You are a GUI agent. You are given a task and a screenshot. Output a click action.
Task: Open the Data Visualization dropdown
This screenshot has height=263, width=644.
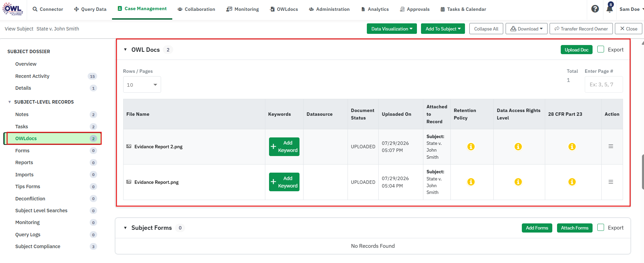click(x=392, y=29)
